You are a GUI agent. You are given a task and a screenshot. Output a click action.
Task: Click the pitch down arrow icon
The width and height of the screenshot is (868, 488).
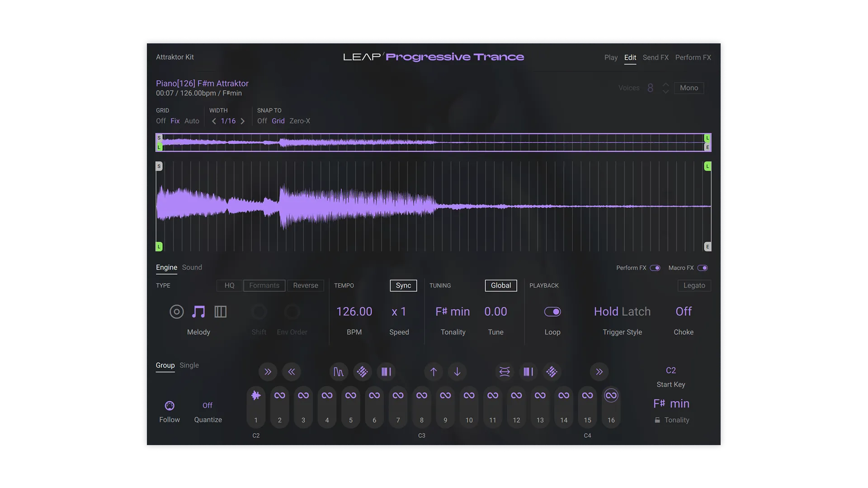coord(458,371)
